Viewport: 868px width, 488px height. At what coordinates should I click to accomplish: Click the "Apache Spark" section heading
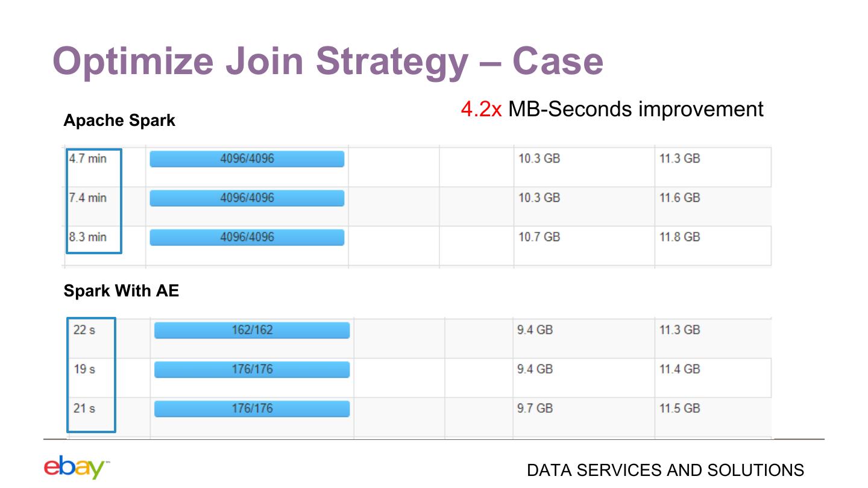[119, 120]
